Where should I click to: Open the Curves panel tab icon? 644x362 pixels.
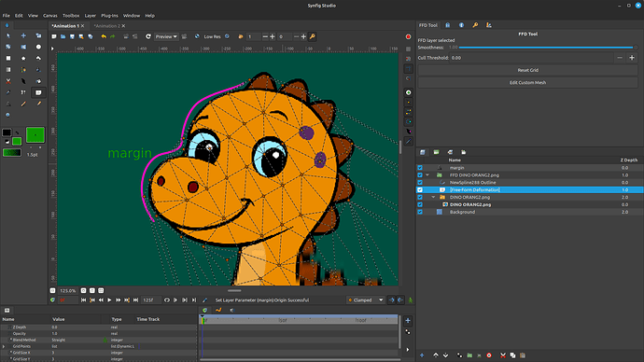pos(218,311)
